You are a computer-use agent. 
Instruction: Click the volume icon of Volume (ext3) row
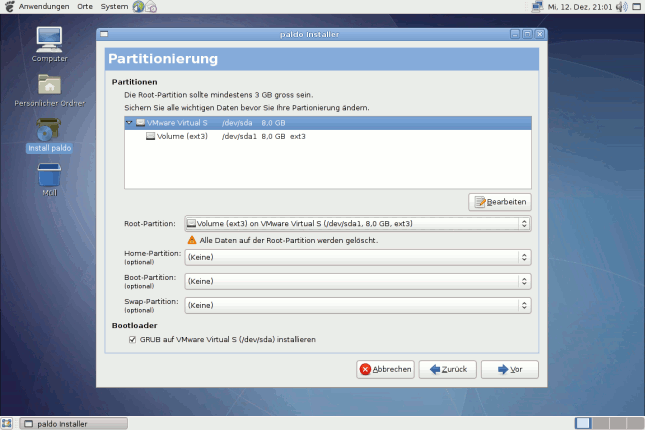(151, 136)
